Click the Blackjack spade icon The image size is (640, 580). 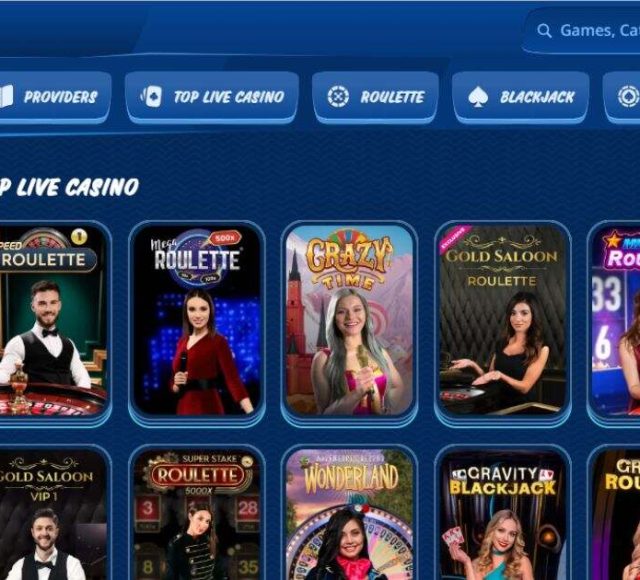[478, 97]
